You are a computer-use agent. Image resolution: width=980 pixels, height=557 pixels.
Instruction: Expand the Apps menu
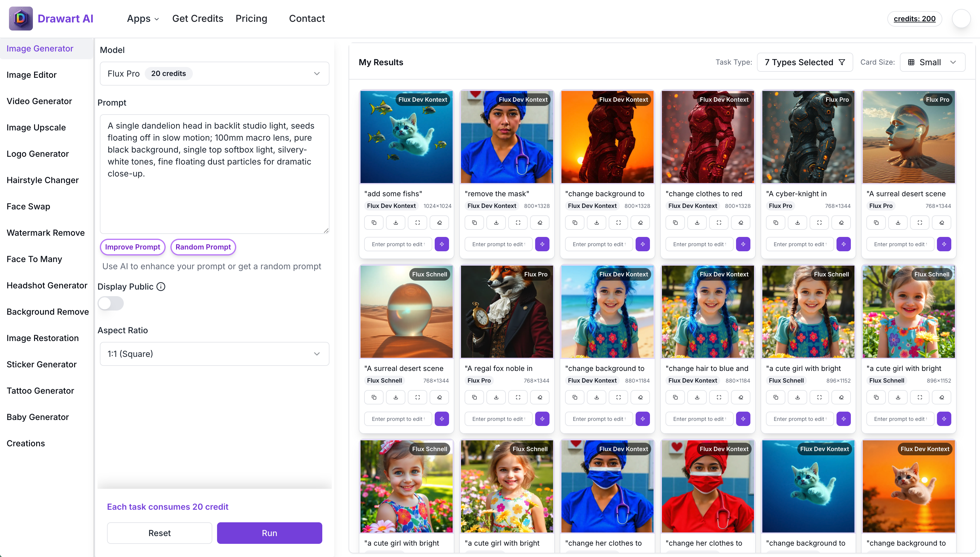click(x=143, y=18)
